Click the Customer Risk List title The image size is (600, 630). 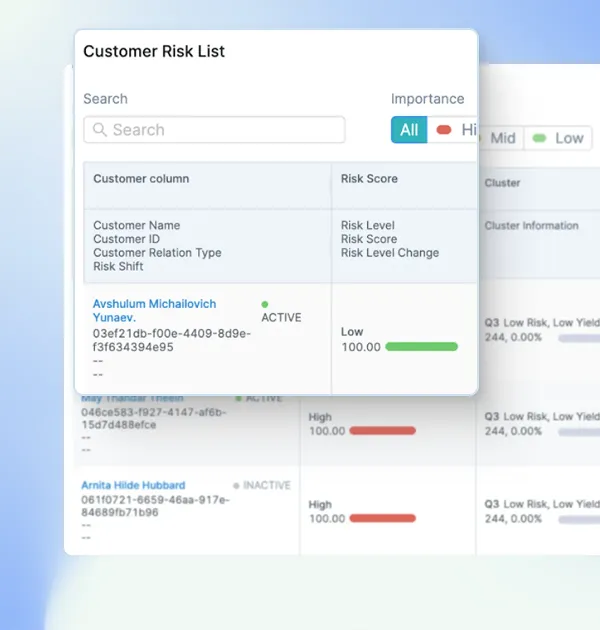[154, 51]
